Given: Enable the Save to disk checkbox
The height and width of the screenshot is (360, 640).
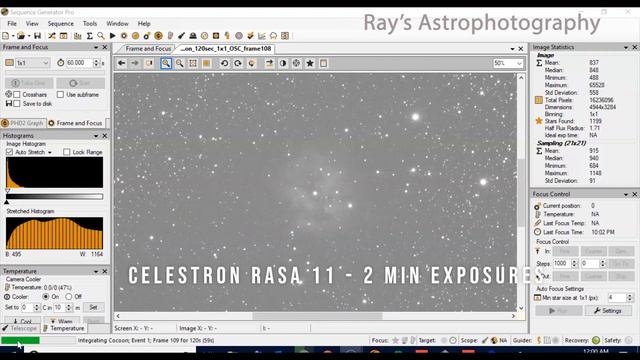Looking at the screenshot, I should coord(17,104).
